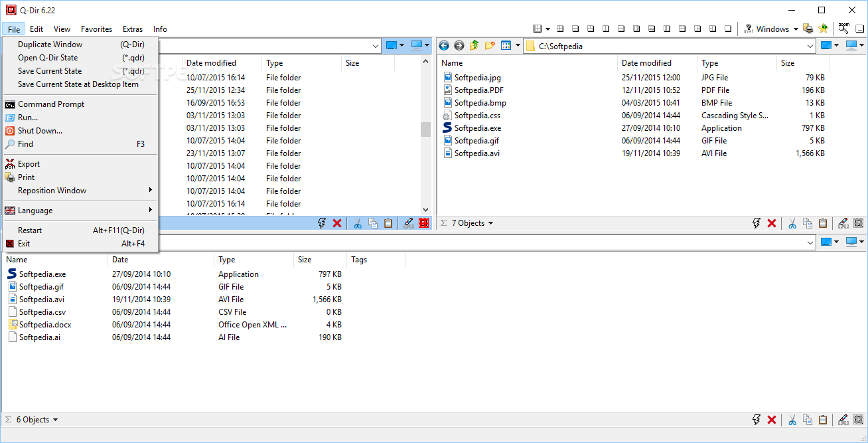Click the red X delete icon in the 6 Objects bar
Screen dimensions: 868x443
(772, 420)
